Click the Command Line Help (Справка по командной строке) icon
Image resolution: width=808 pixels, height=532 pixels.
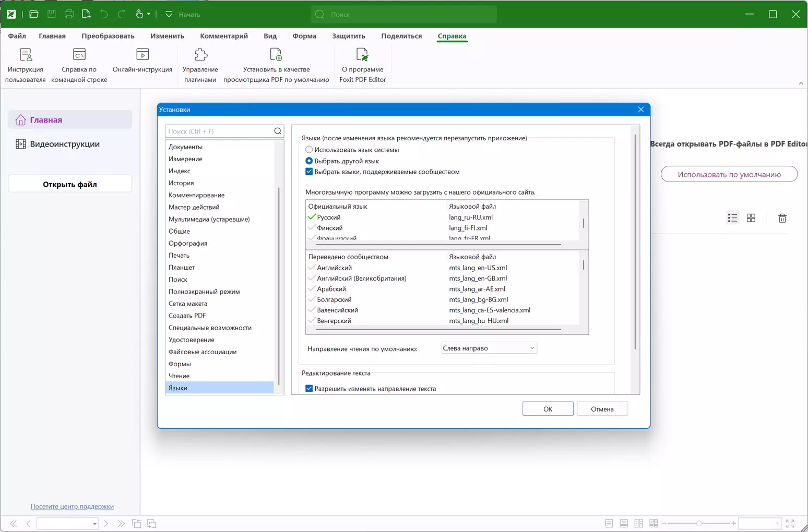(x=79, y=55)
